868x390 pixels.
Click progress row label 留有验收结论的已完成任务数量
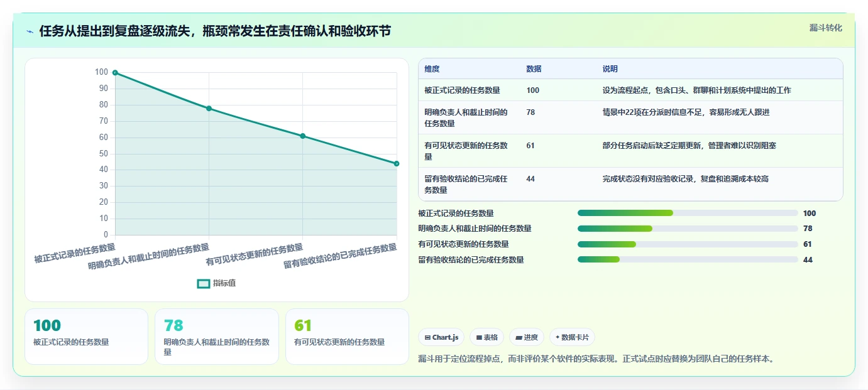(x=471, y=259)
